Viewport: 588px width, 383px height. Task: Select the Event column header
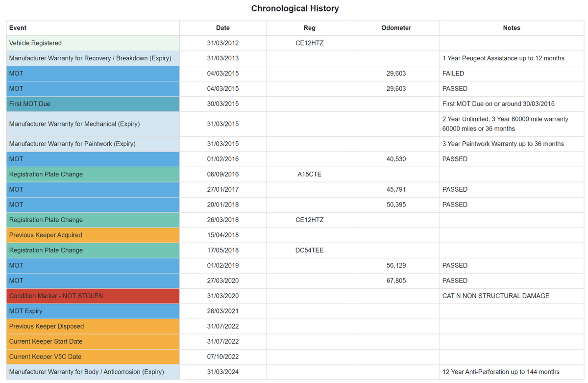point(93,28)
